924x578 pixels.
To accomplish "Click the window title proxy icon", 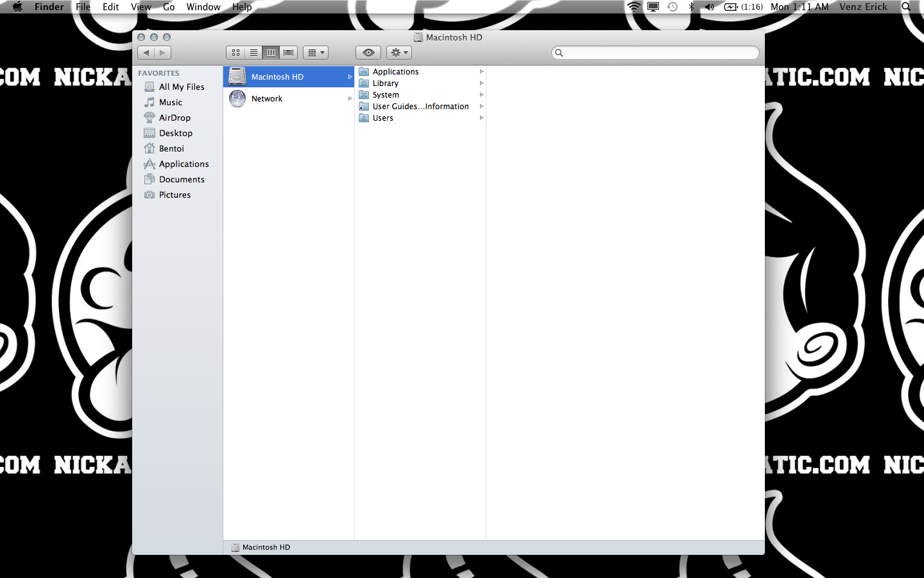I will 418,37.
